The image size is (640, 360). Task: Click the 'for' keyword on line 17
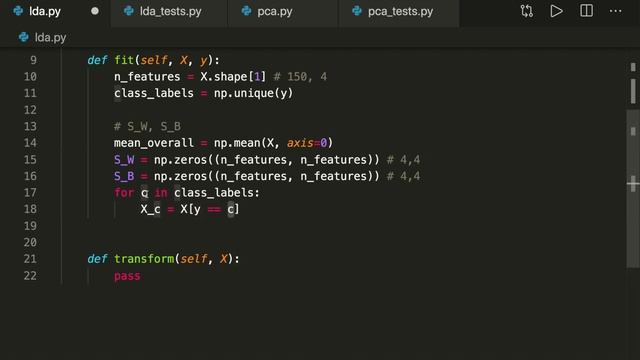tap(124, 193)
